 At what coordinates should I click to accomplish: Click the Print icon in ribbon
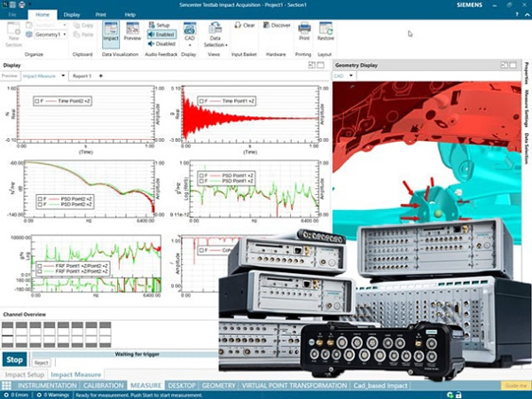[304, 31]
